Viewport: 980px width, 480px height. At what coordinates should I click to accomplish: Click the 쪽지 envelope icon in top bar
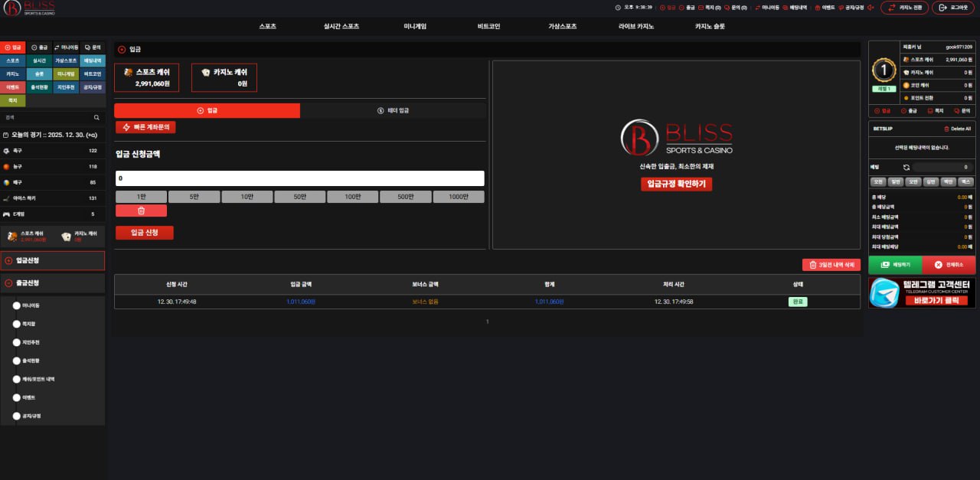pos(701,8)
